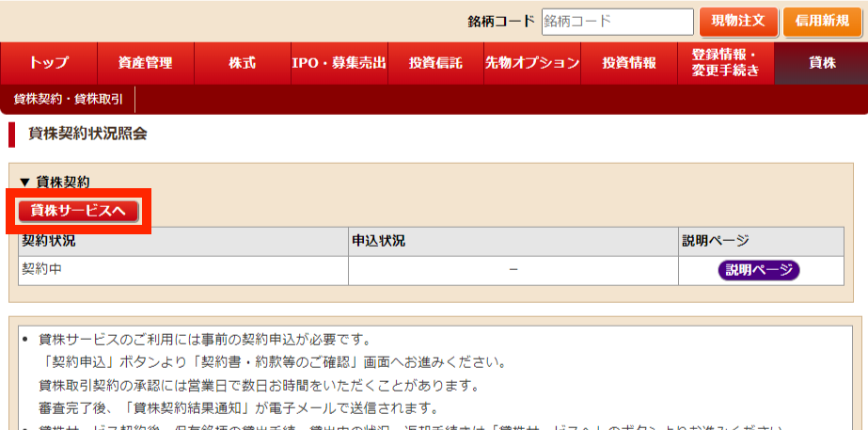The height and width of the screenshot is (430, 868).
Task: Open the purple 説明ページ button
Action: coord(758,271)
